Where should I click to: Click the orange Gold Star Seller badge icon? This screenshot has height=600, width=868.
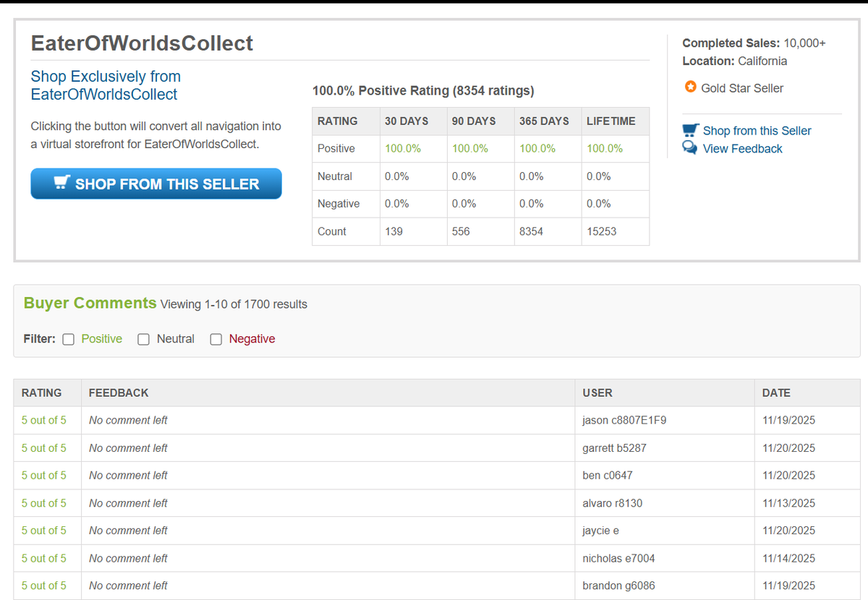coord(690,87)
